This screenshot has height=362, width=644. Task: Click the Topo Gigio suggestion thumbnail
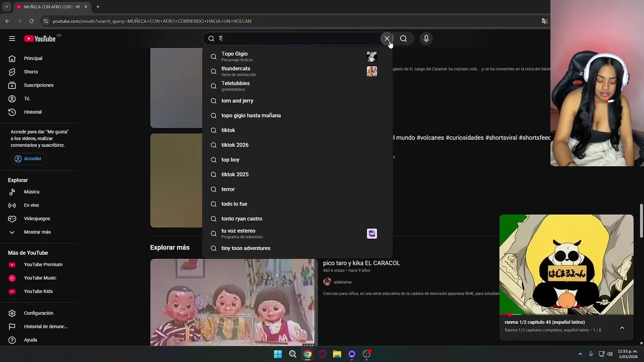click(x=372, y=57)
